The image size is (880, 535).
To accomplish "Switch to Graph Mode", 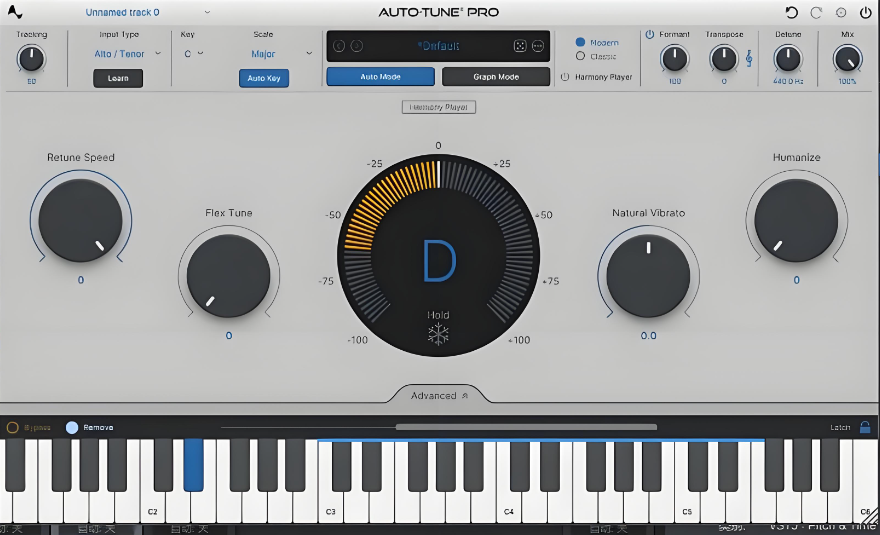I will 496,77.
